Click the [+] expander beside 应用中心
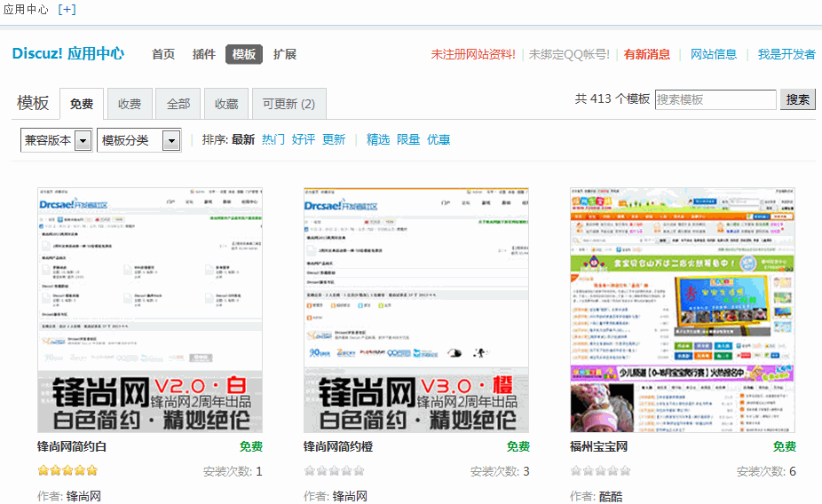 click(67, 10)
